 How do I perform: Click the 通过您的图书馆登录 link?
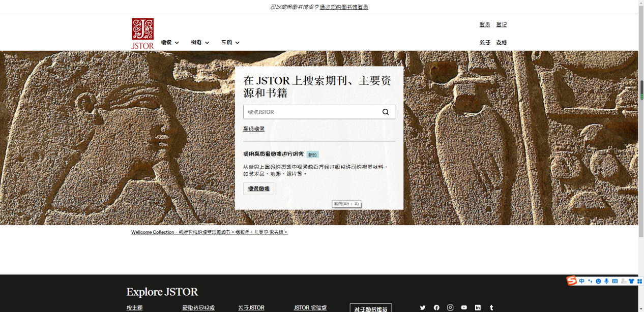click(344, 7)
